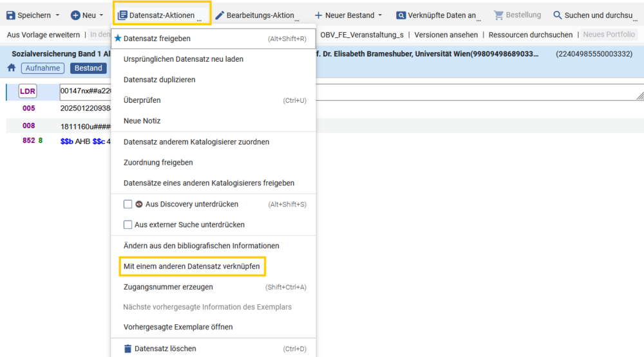Open the Speichern dropdown arrow
Image resolution: width=644 pixels, height=357 pixels.
[x=57, y=15]
